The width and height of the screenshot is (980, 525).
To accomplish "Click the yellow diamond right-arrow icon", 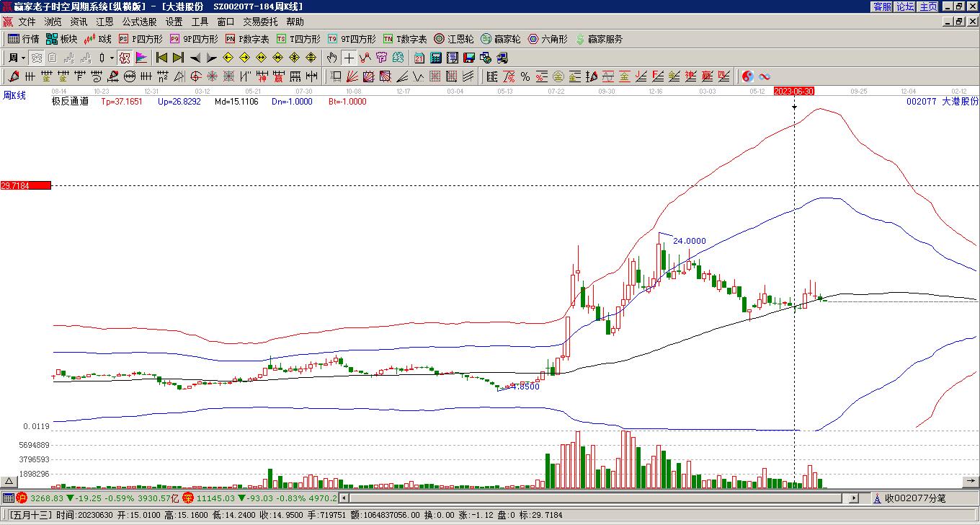I will pos(245,58).
